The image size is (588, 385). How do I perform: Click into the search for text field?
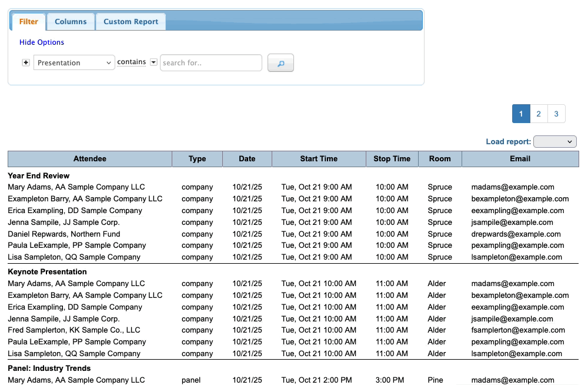click(x=211, y=63)
